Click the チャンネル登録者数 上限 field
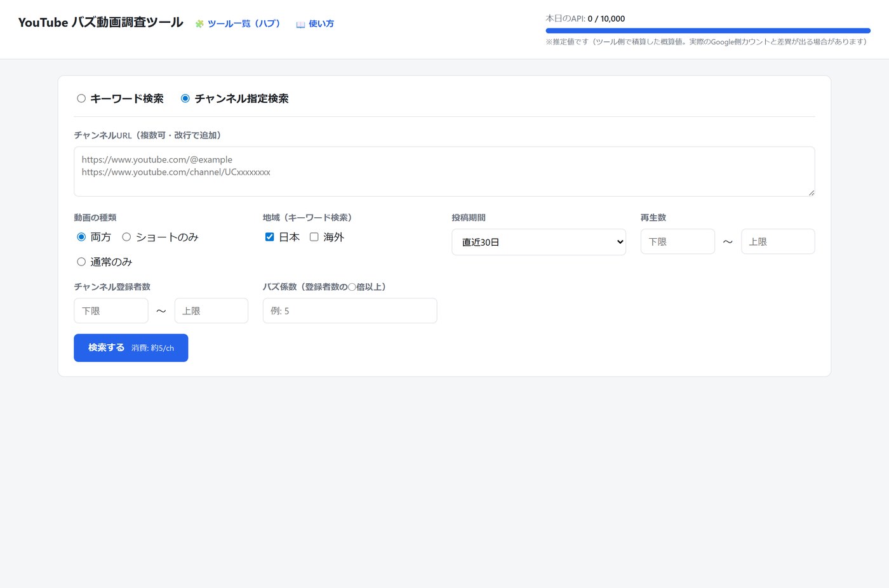Viewport: 889px width, 588px height. (211, 311)
